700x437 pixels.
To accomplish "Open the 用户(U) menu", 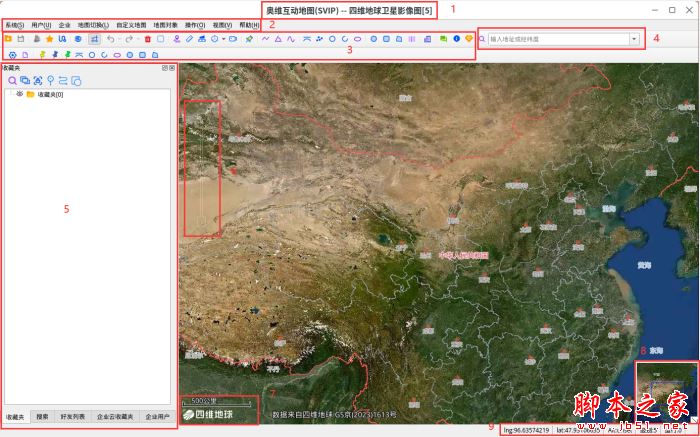I will pyautogui.click(x=41, y=25).
